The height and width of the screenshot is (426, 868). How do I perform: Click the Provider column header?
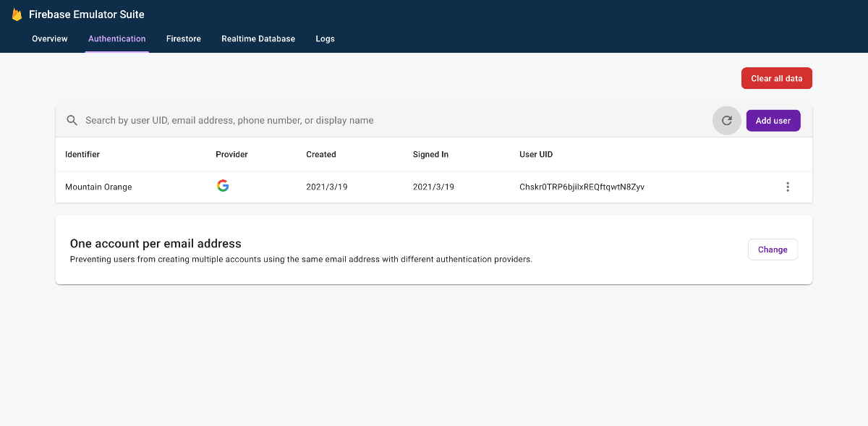pyautogui.click(x=231, y=155)
